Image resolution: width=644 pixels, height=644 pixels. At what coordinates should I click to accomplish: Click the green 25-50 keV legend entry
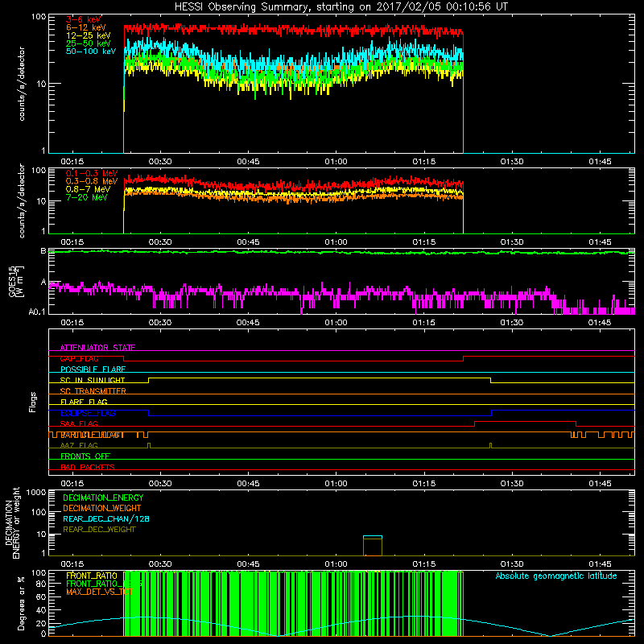tap(89, 43)
